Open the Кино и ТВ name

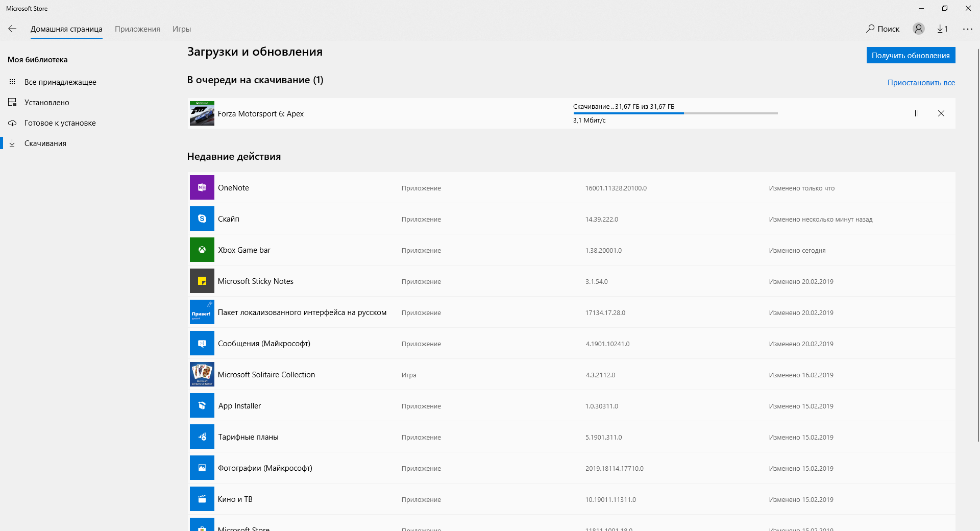(x=235, y=499)
